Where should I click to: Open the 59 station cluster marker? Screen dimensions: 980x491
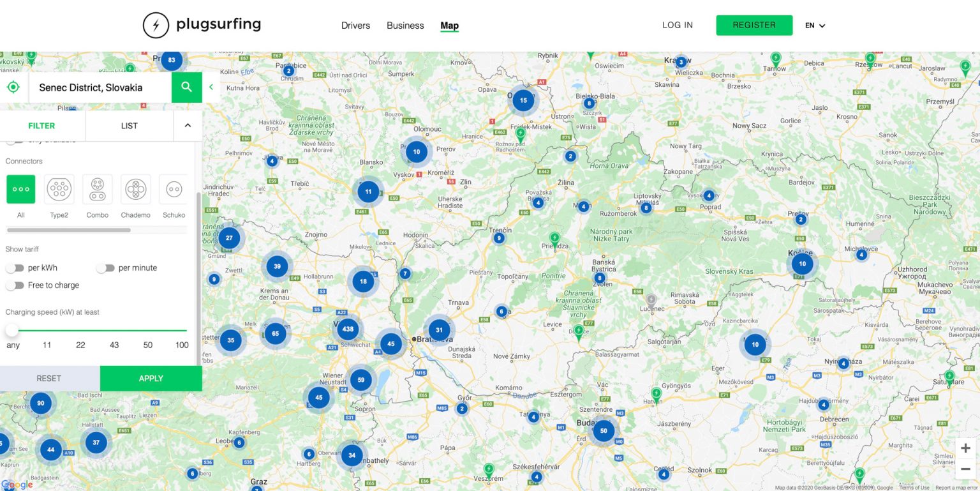[x=361, y=380]
